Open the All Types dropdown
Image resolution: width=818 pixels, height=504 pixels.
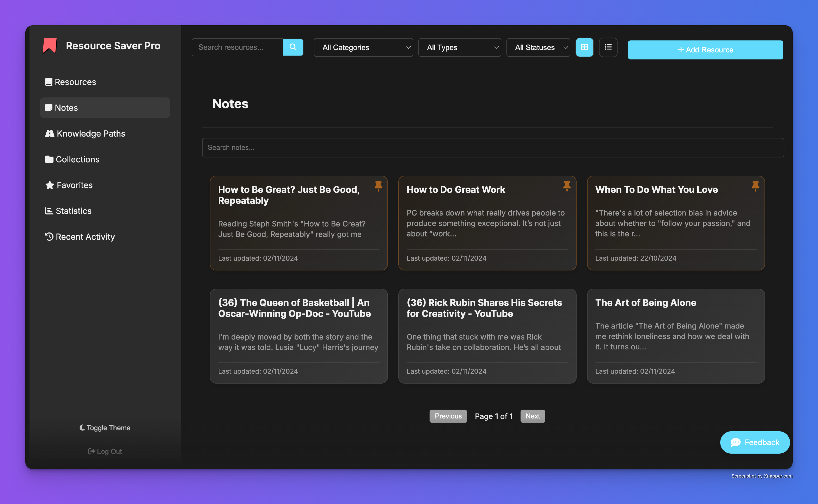459,47
